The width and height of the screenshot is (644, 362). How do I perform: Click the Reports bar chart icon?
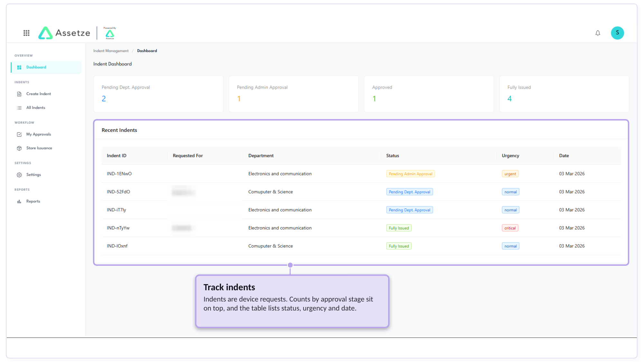pyautogui.click(x=19, y=201)
